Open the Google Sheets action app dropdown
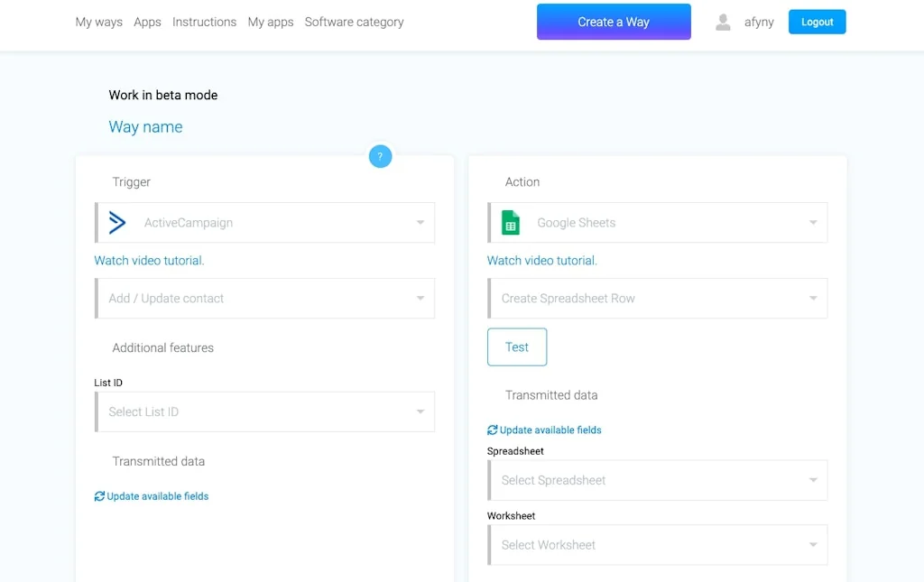 [812, 223]
